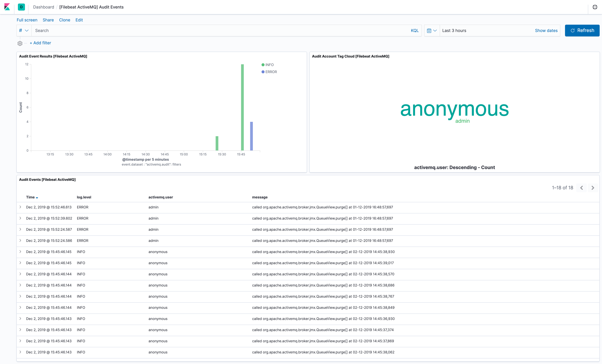Open the 'D' space avatar icon
Image resolution: width=602 pixels, height=364 pixels.
[21, 7]
